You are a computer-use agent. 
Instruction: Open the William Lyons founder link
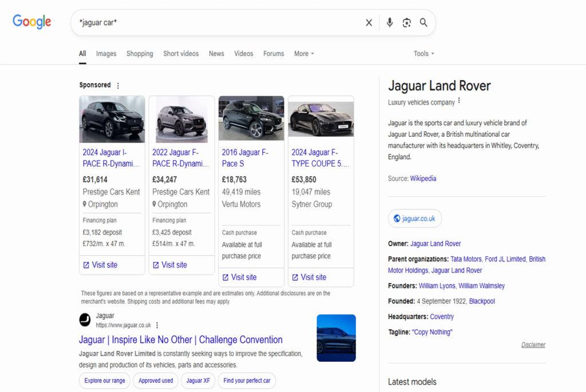click(x=437, y=286)
